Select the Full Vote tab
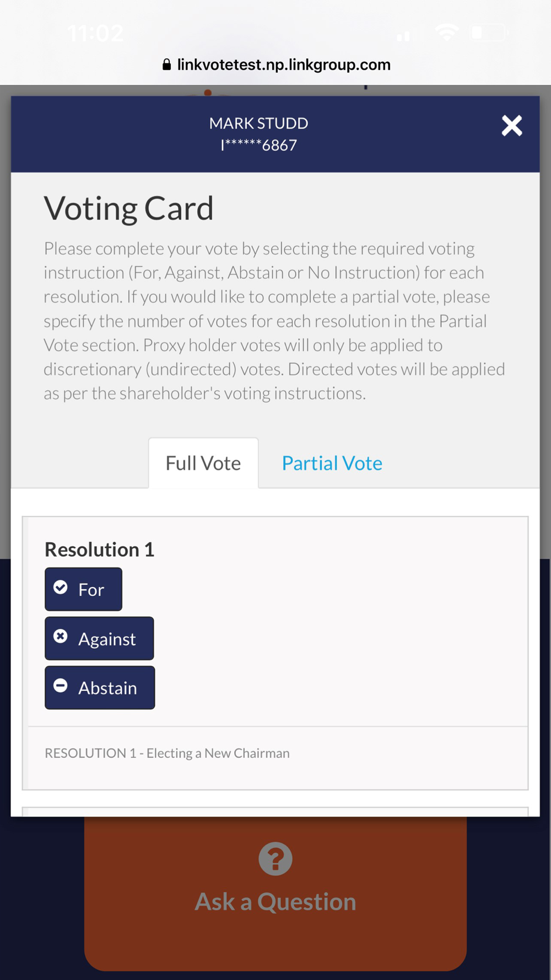This screenshot has height=980, width=551. (x=203, y=463)
